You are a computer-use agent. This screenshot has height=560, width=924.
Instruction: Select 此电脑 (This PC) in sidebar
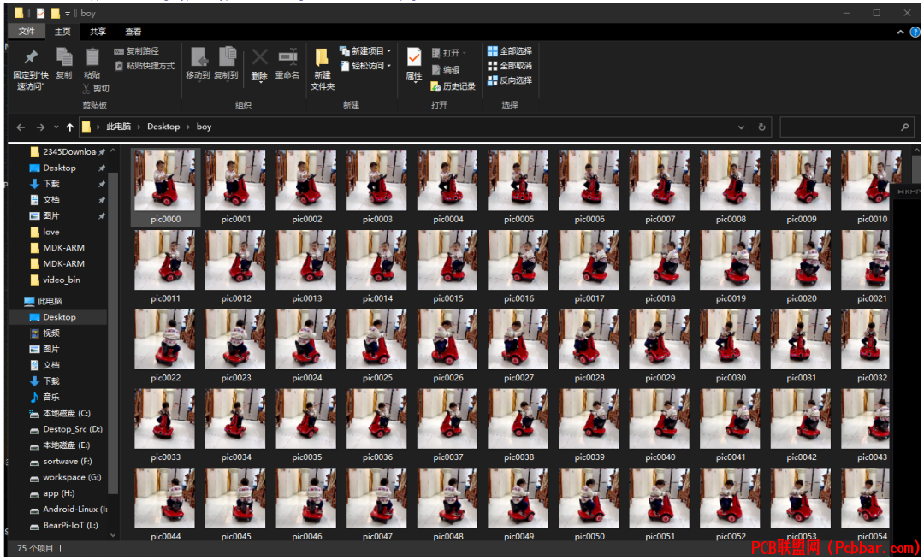(x=50, y=301)
